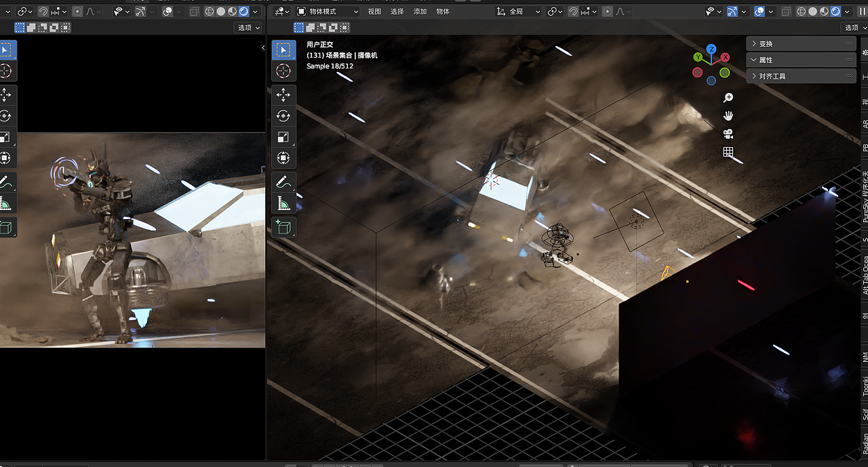Select the Transform tool in left viewport toolbar
868x467 pixels.
point(5,158)
